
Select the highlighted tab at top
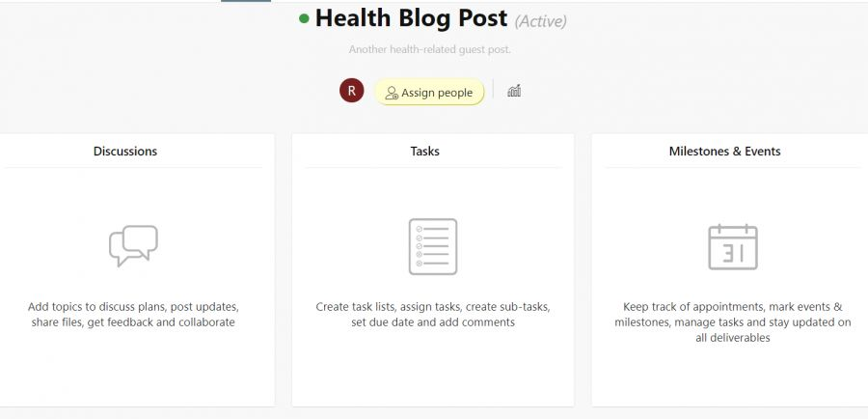coord(246,1)
